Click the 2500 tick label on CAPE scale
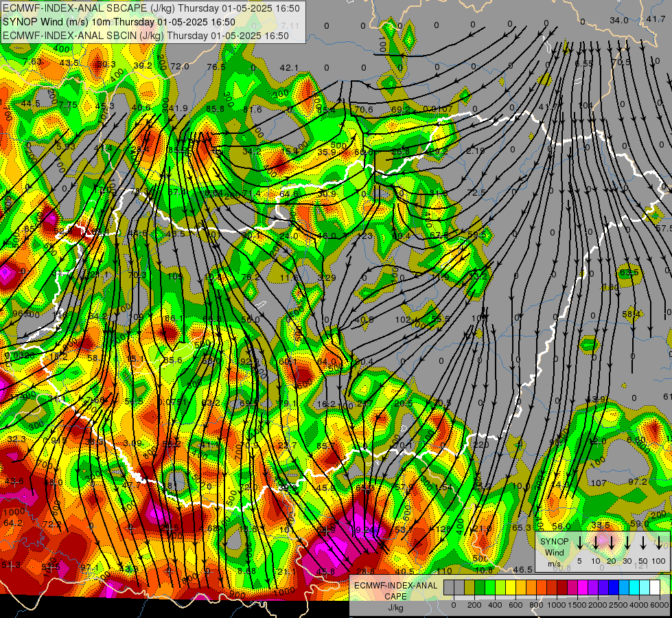Image resolution: width=672 pixels, height=618 pixels. tap(618, 605)
